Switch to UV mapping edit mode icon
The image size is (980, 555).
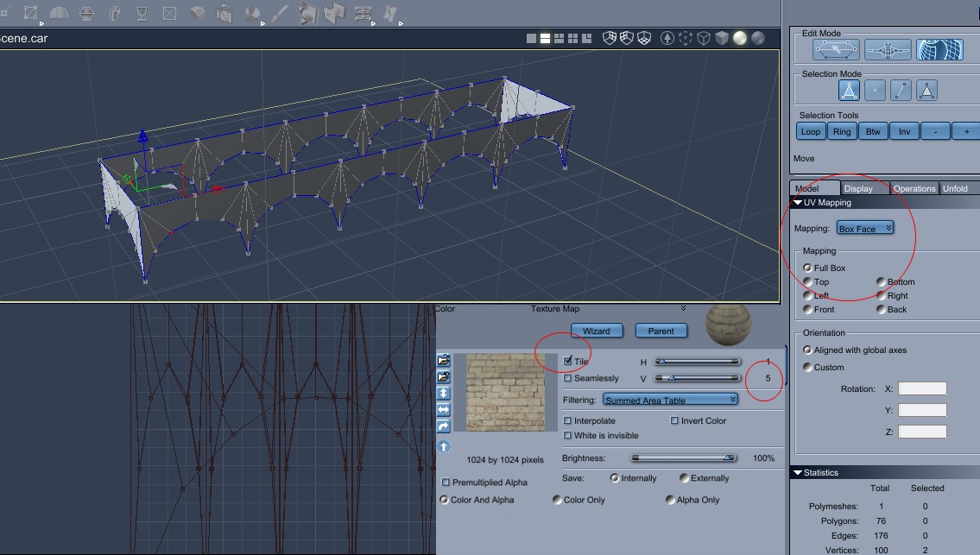(x=939, y=51)
